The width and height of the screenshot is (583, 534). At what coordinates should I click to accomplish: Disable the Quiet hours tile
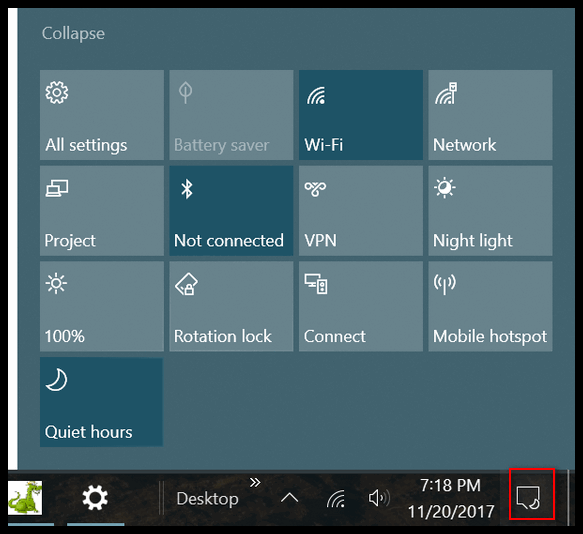101,402
